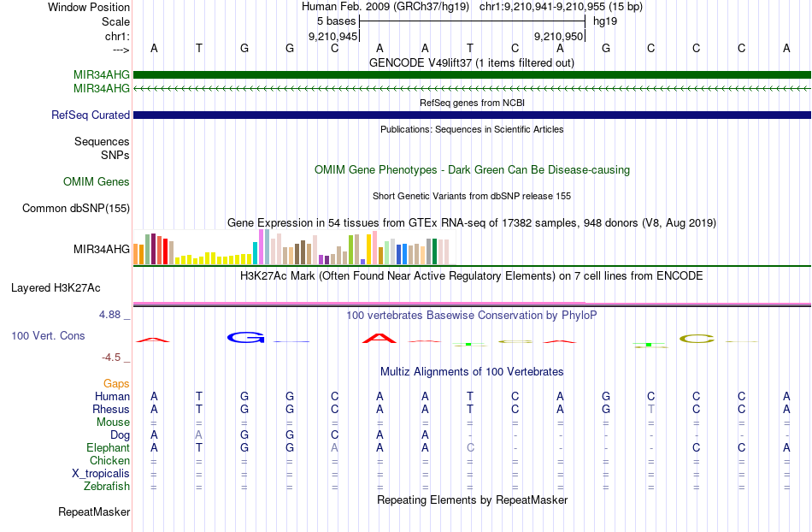Click the Human alignment row label
Image resolution: width=812 pixels, height=532 pixels.
coord(112,396)
